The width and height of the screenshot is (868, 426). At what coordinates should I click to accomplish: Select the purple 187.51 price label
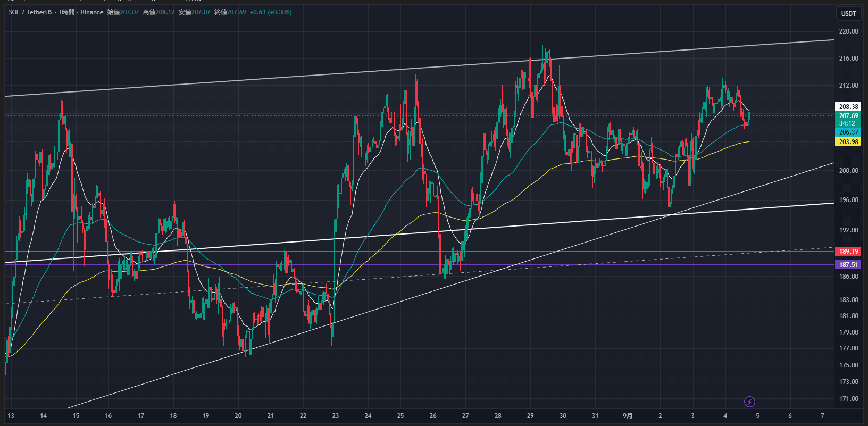(848, 265)
